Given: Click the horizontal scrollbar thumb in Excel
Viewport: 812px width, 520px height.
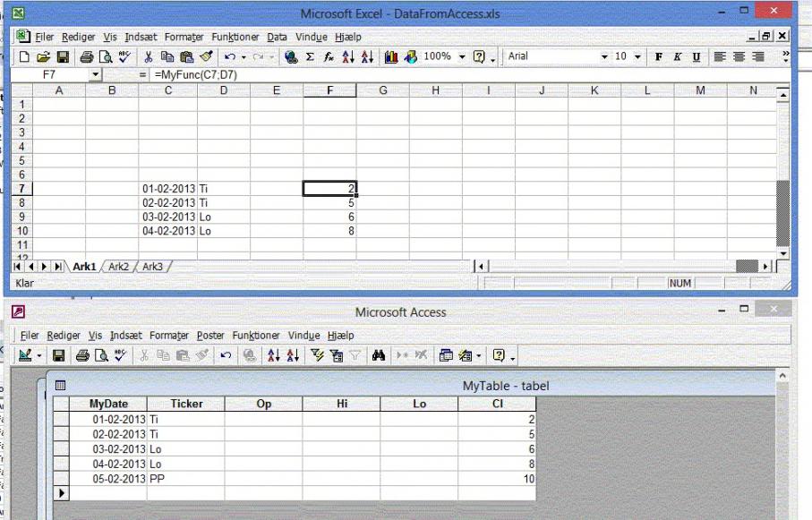Looking at the screenshot, I should [747, 266].
